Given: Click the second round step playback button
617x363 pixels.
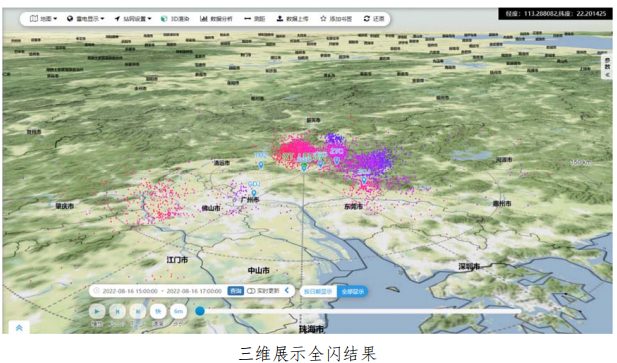Looking at the screenshot, I should click(x=117, y=311).
